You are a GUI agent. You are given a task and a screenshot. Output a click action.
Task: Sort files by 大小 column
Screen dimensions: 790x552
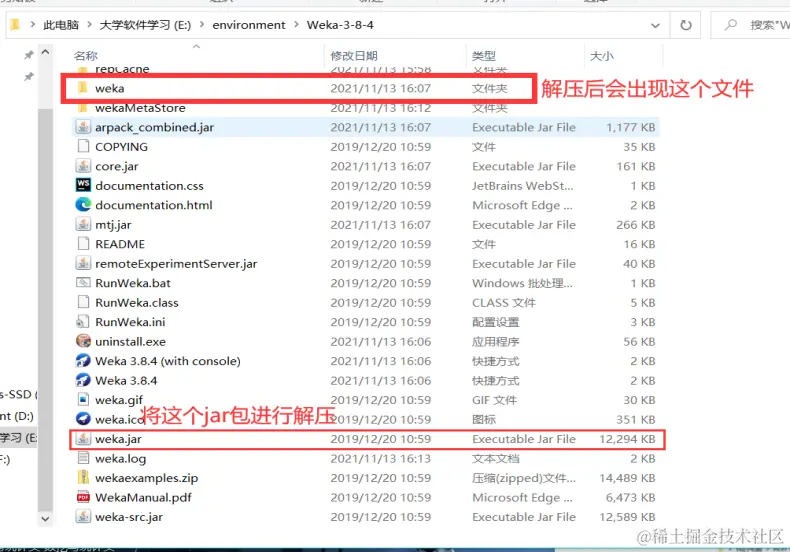[602, 55]
